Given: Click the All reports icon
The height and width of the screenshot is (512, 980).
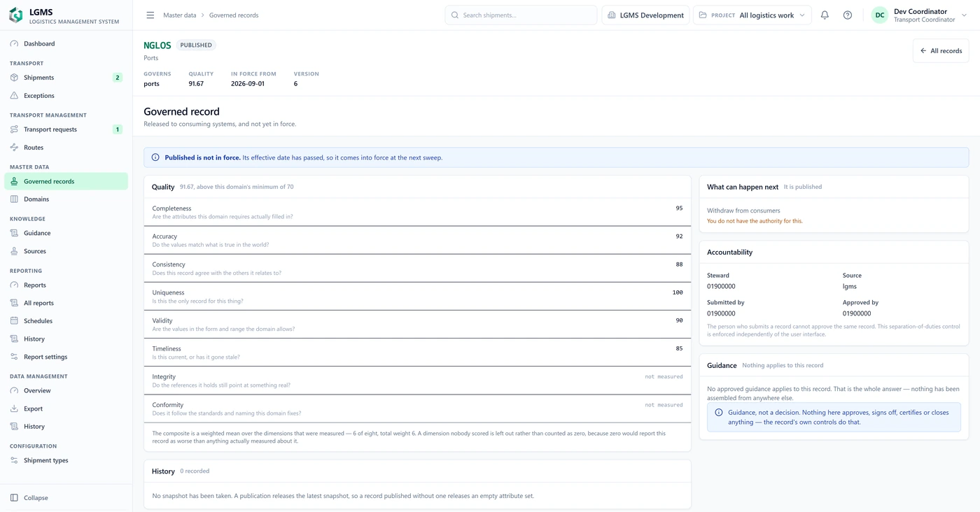Looking at the screenshot, I should point(14,303).
